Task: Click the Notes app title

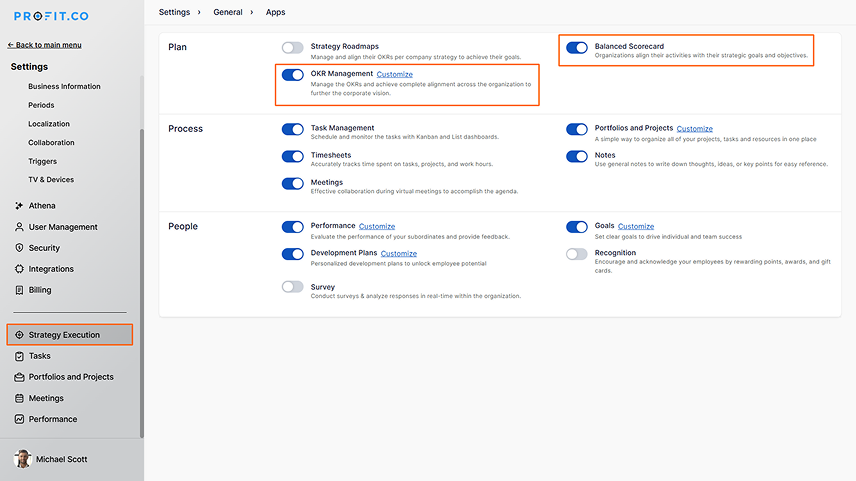Action: pyautogui.click(x=605, y=155)
